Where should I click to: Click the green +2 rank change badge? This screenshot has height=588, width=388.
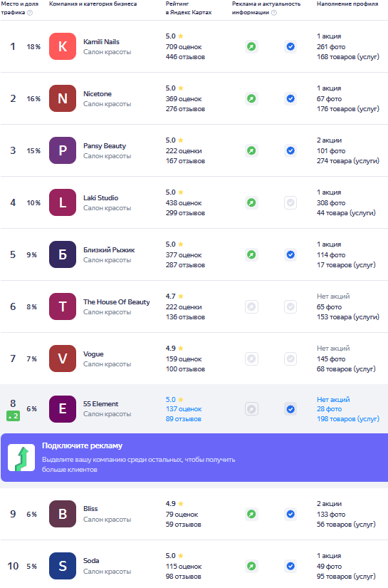pyautogui.click(x=13, y=416)
